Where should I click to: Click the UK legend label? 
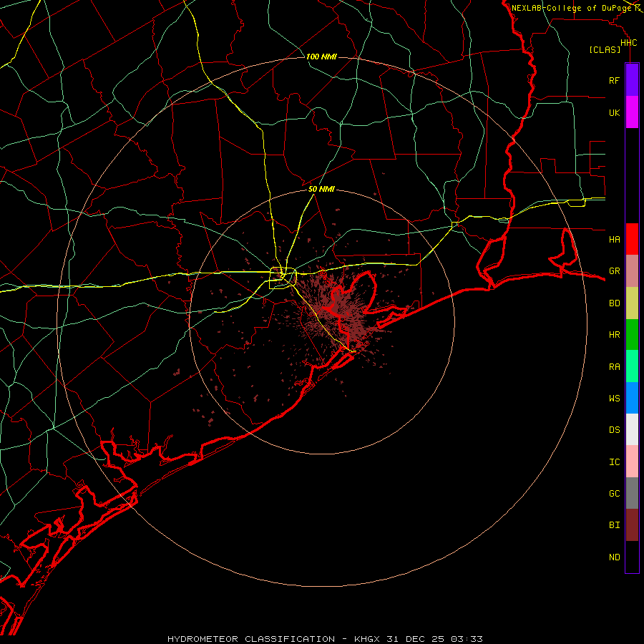pos(614,112)
